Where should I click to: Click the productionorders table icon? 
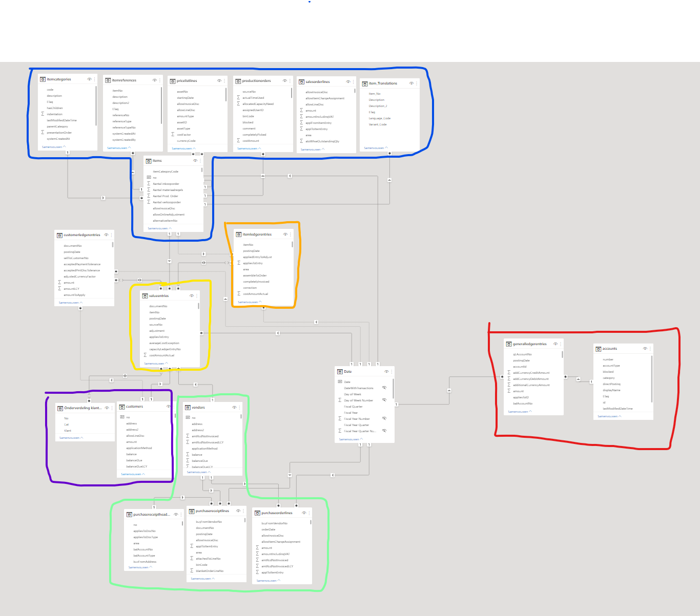click(238, 81)
